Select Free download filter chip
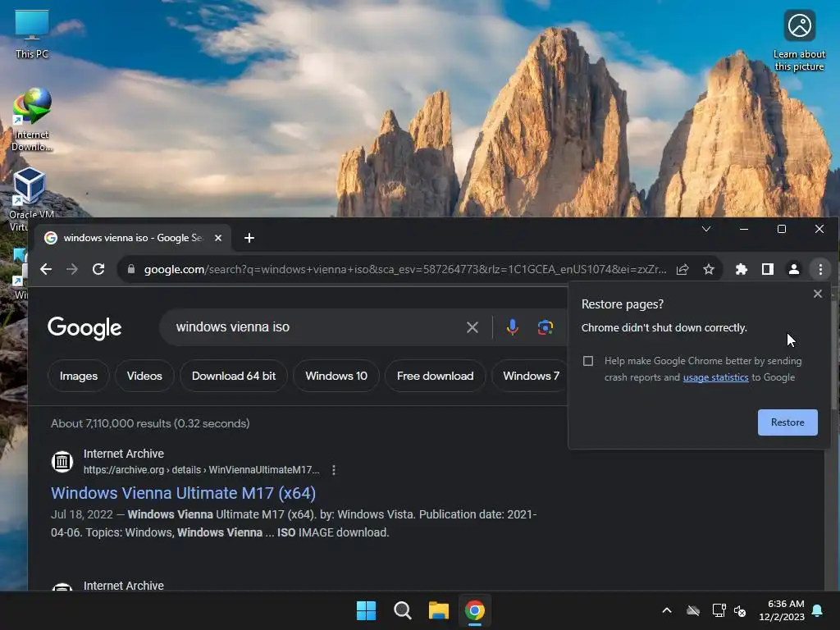This screenshot has width=840, height=630. click(x=435, y=376)
